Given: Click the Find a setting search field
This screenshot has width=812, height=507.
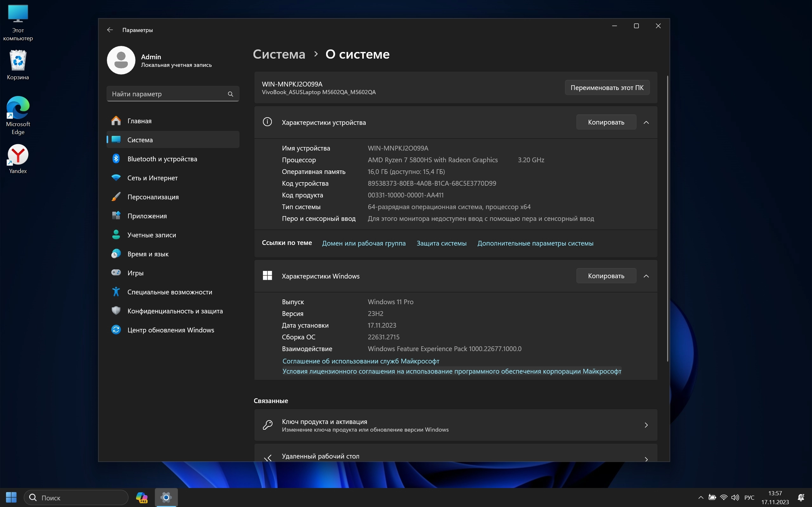Looking at the screenshot, I should click(x=168, y=94).
